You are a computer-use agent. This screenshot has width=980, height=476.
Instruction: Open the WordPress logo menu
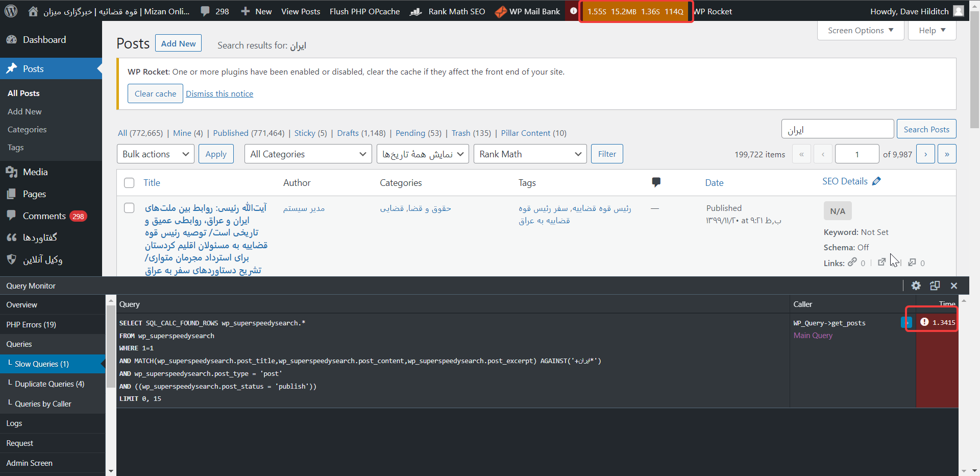click(x=11, y=11)
